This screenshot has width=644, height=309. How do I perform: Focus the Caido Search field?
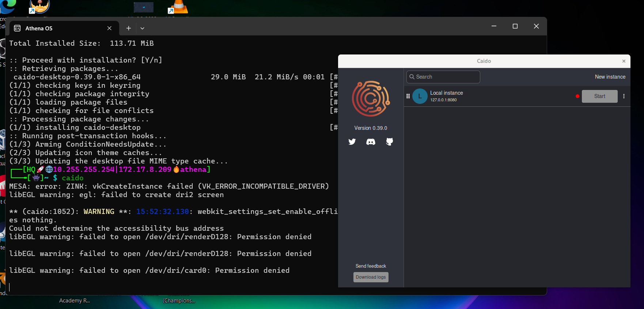point(443,77)
